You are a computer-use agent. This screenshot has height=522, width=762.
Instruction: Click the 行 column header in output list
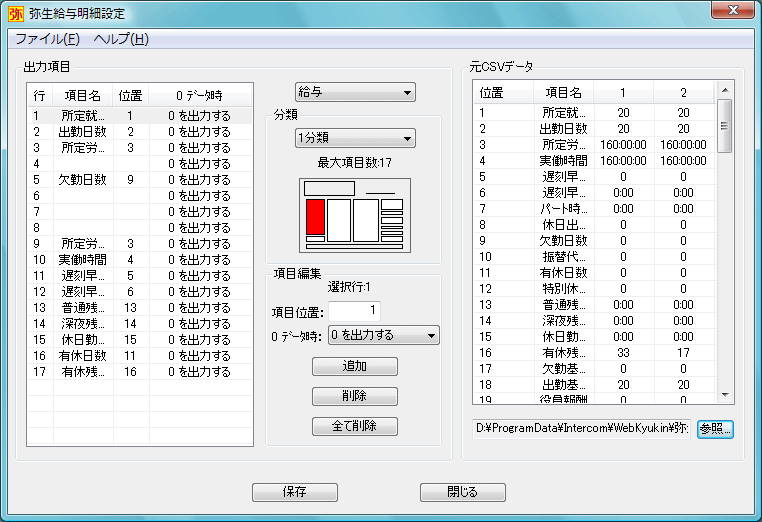[40, 95]
